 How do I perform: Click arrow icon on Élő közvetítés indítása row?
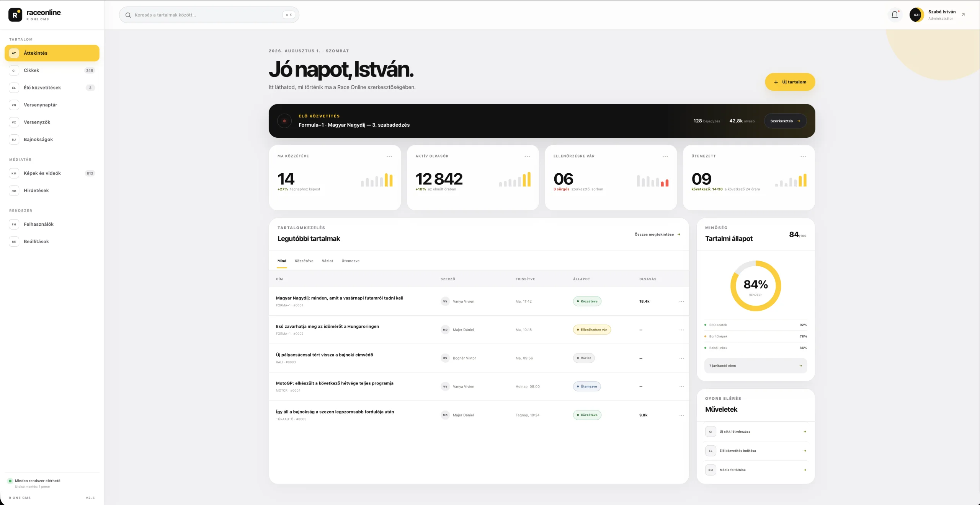[x=805, y=451]
